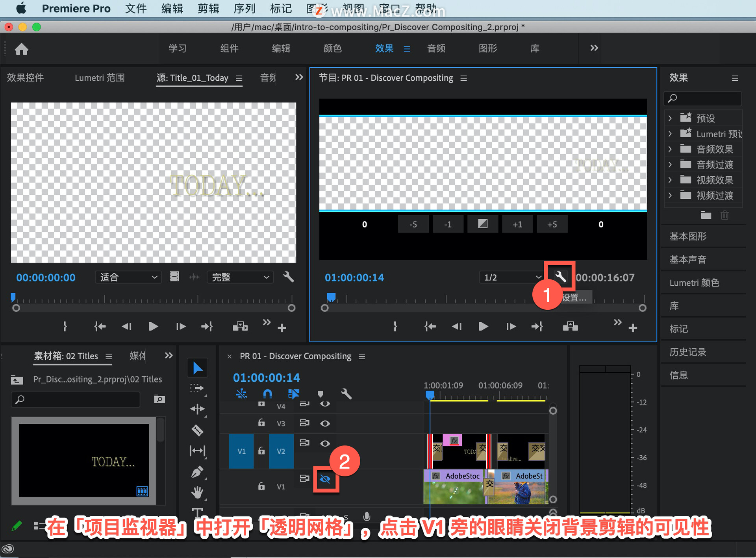Open Program Monitor wrench settings
Viewport: 756px width, 558px height.
click(560, 277)
